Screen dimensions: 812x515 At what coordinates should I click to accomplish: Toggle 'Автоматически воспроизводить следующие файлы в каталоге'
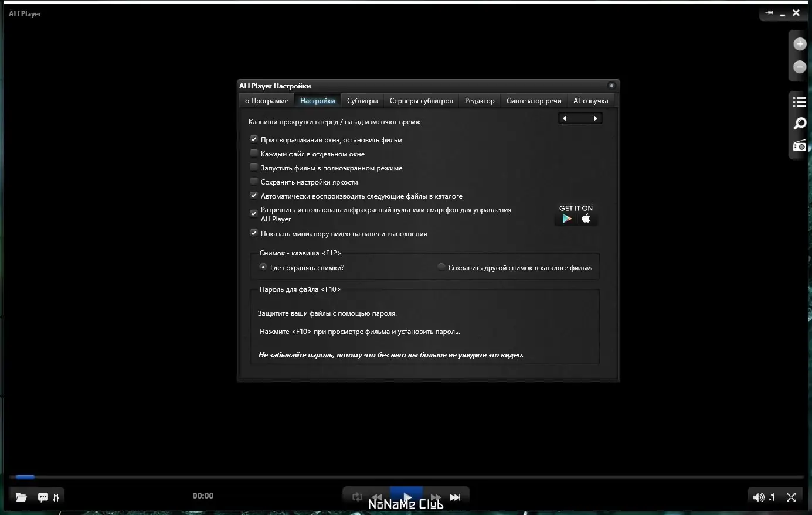pyautogui.click(x=254, y=196)
